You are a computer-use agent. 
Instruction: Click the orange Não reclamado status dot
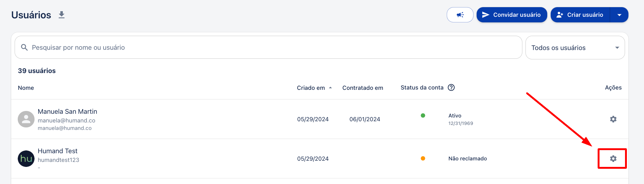423,159
